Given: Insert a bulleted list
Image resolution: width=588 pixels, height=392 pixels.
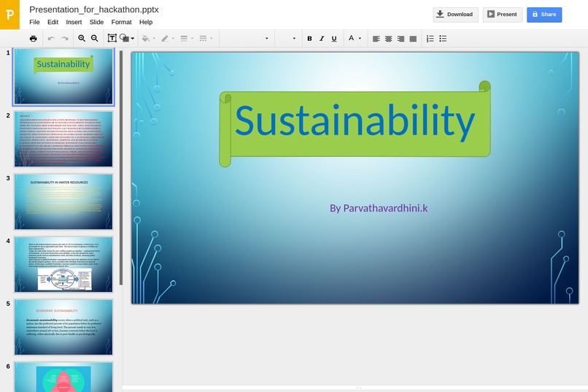Looking at the screenshot, I should 443,38.
